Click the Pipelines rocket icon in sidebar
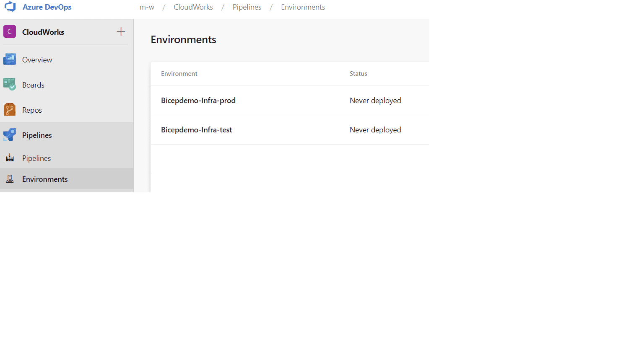 pyautogui.click(x=10, y=135)
